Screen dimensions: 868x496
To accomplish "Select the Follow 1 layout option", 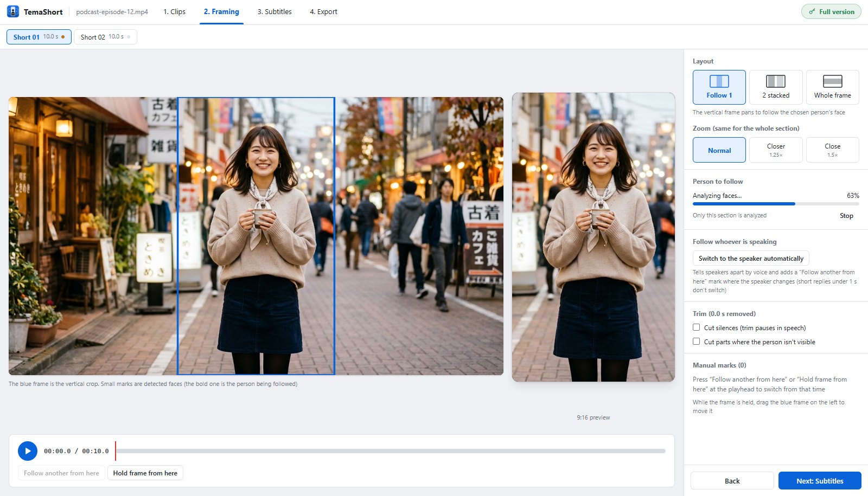I will (719, 87).
